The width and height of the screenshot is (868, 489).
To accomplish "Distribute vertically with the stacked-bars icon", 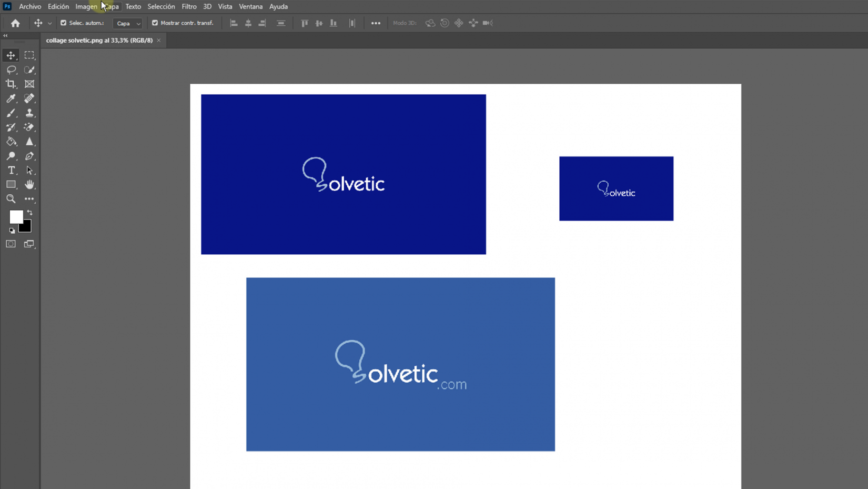I will (x=281, y=23).
